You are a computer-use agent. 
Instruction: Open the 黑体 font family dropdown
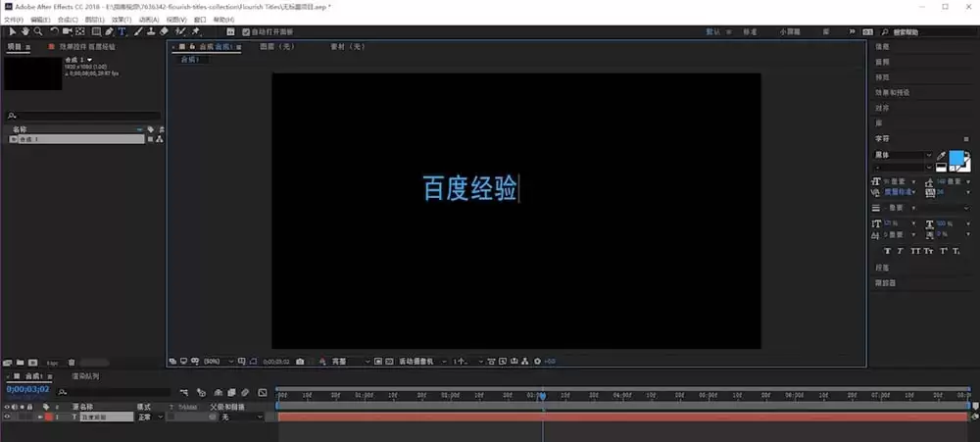903,155
